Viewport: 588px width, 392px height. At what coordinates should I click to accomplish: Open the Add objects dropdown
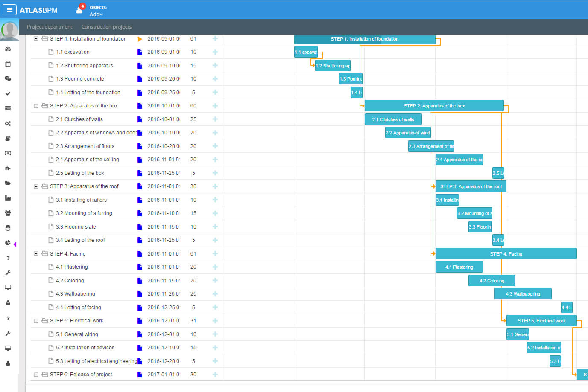(x=96, y=14)
